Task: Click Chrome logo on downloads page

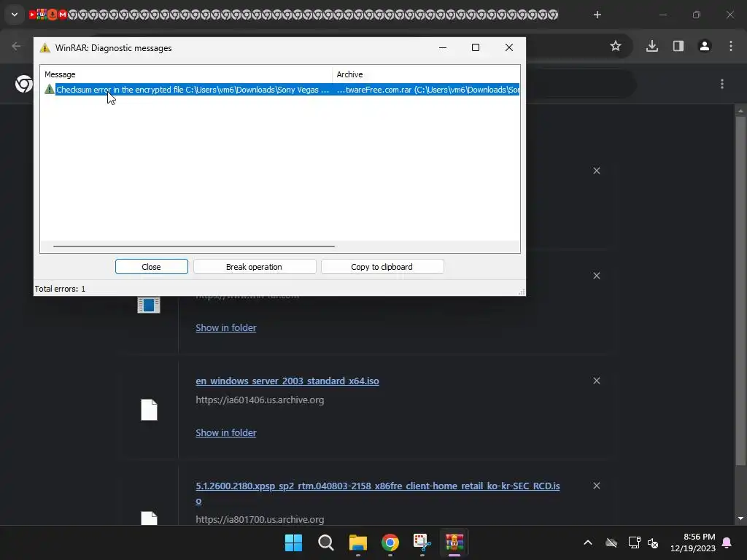Action: [x=24, y=85]
